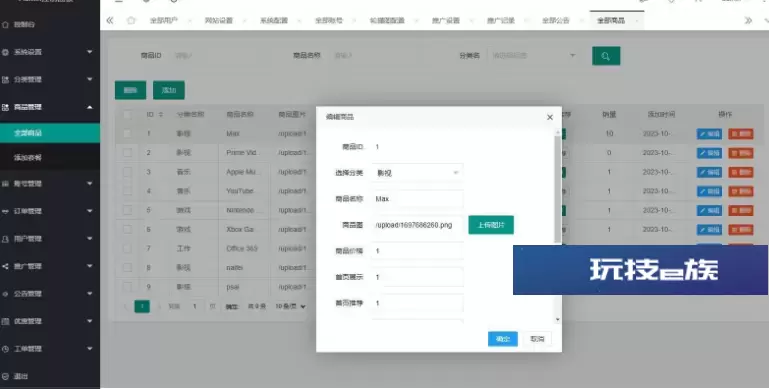Click the green delete button beside 添加
Viewport: 769px width, 389px height.
(x=130, y=90)
